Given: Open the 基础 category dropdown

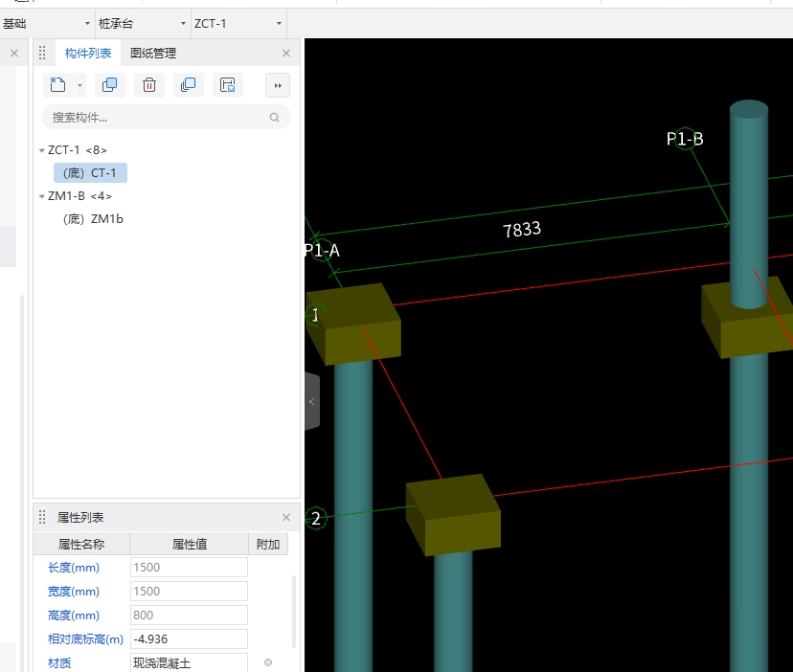Looking at the screenshot, I should [47, 24].
